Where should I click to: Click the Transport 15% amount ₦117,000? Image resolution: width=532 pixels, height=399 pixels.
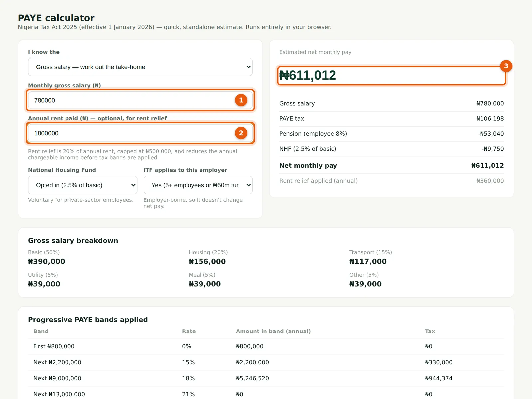coord(368,261)
